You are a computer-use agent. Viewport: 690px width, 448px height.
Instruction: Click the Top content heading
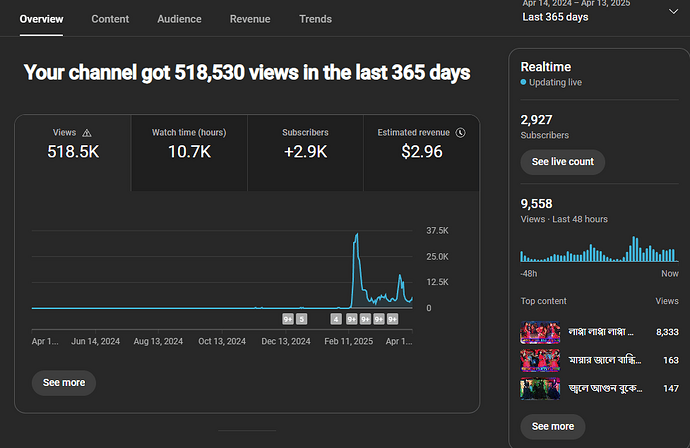(x=543, y=301)
